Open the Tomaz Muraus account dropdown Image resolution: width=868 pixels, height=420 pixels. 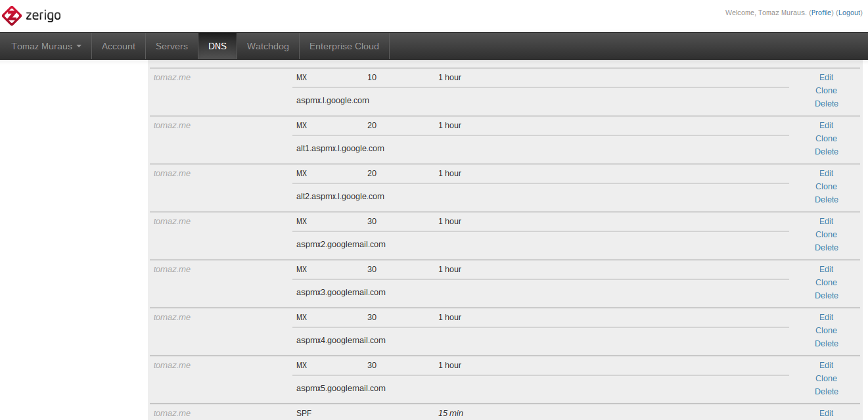(x=46, y=46)
